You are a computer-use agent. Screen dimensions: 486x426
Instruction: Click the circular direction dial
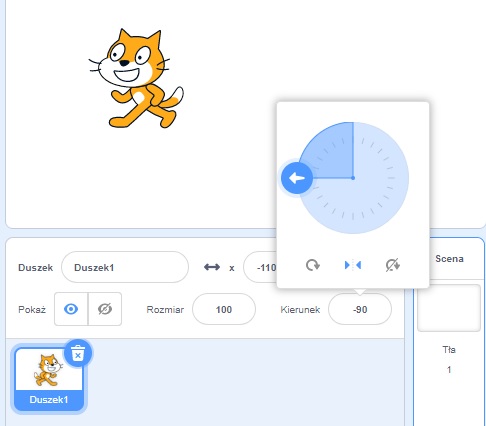point(353,178)
